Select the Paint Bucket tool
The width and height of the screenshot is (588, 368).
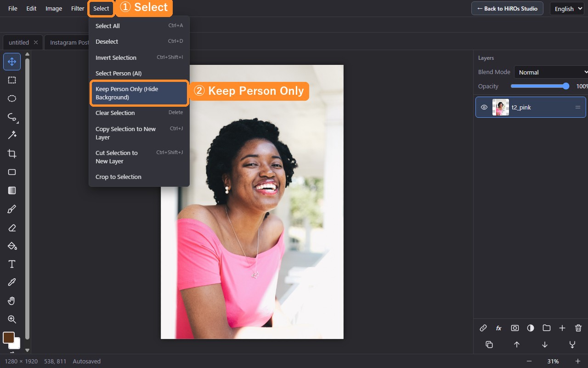point(12,246)
